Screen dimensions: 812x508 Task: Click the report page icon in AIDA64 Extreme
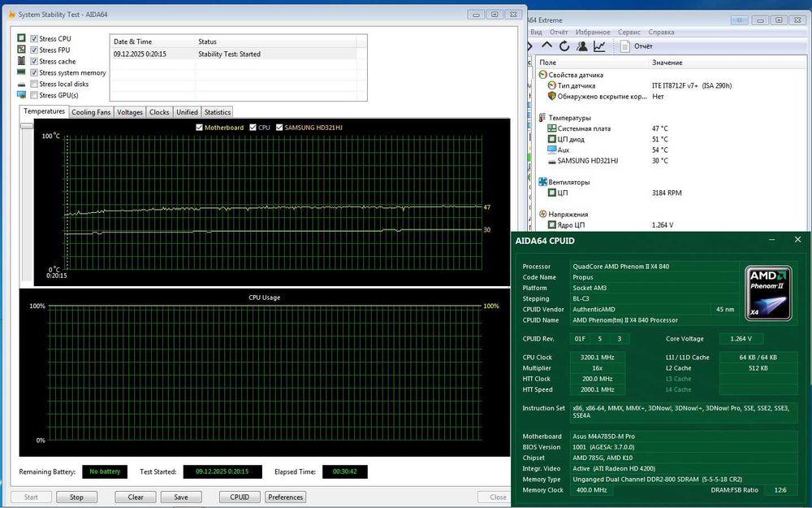[625, 46]
